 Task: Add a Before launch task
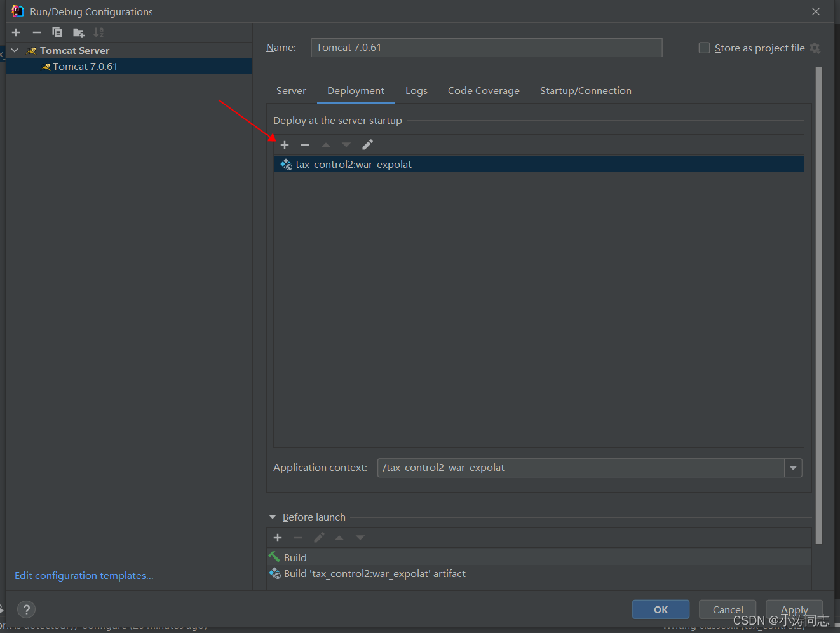[x=278, y=538]
